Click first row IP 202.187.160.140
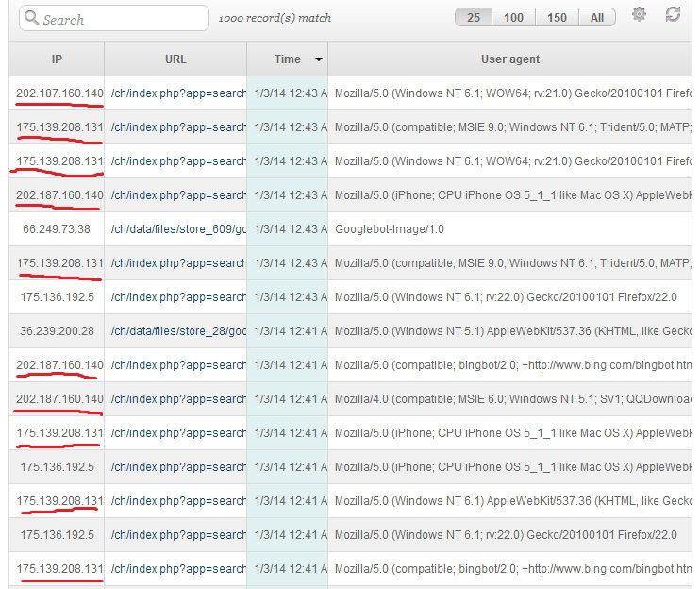The height and width of the screenshot is (589, 700). coord(59,93)
